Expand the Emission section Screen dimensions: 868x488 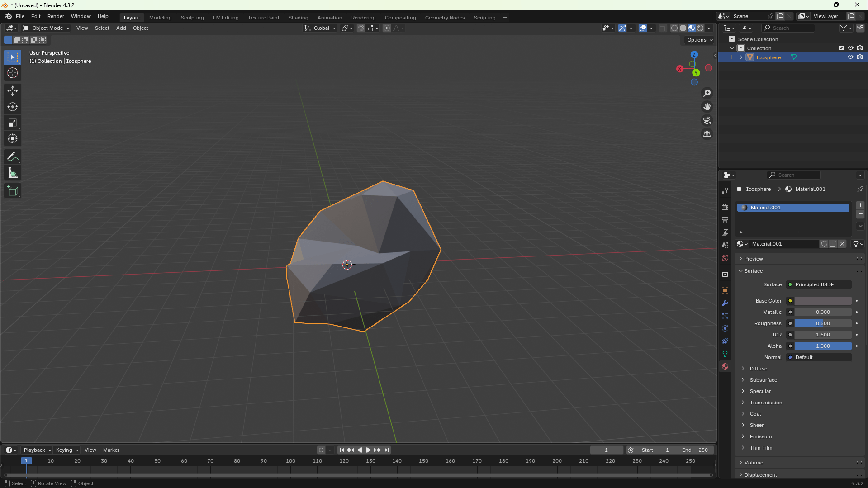(x=761, y=436)
